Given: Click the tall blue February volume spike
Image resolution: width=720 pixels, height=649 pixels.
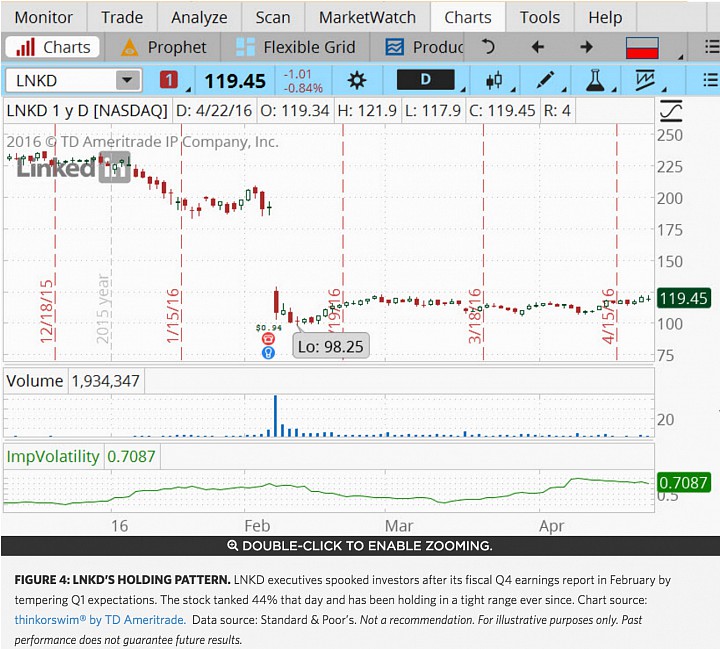Looking at the screenshot, I should (275, 416).
